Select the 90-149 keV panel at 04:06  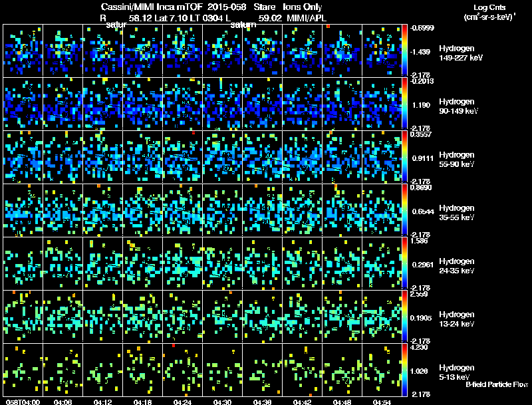coord(63,104)
